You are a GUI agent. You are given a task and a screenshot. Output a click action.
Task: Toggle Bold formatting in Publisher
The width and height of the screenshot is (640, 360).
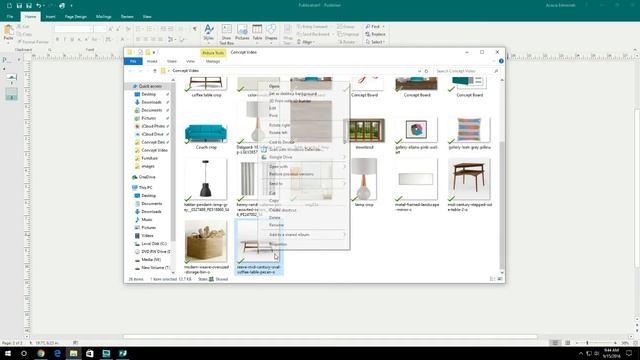[x=58, y=40]
